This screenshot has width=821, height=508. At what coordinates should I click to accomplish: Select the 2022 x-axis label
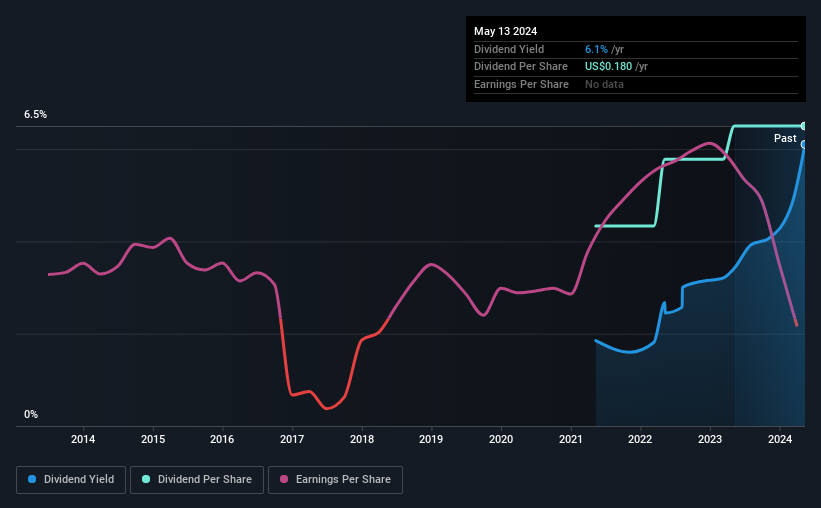640,439
